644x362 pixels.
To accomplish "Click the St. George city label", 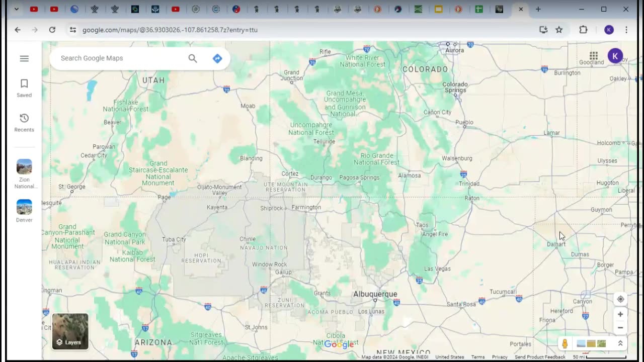I will coord(72,187).
